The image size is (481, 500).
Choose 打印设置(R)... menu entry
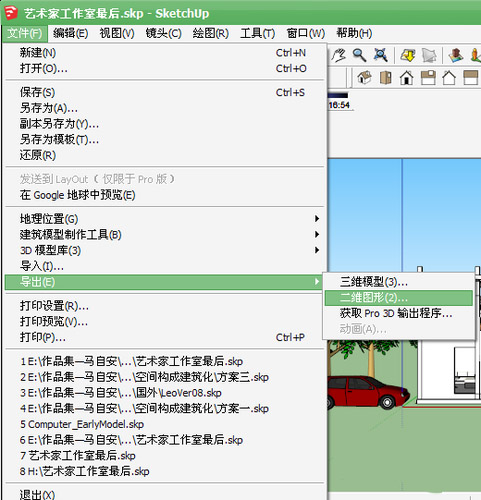coord(165,306)
